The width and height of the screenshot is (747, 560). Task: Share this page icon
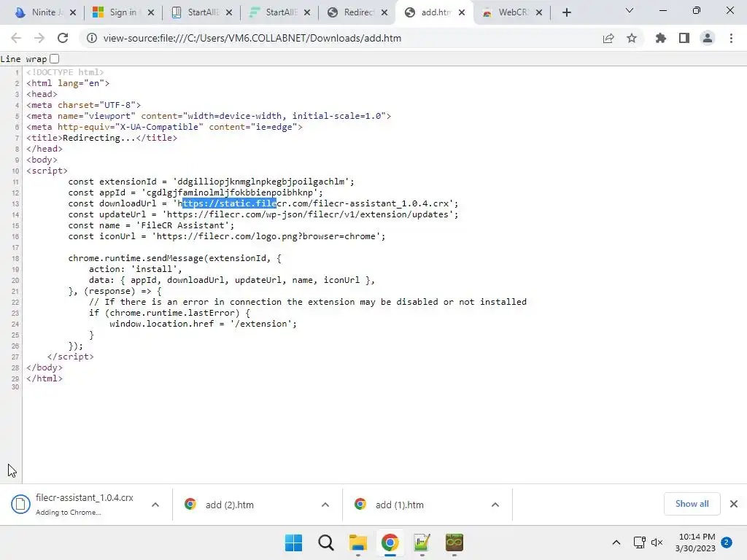click(x=608, y=38)
